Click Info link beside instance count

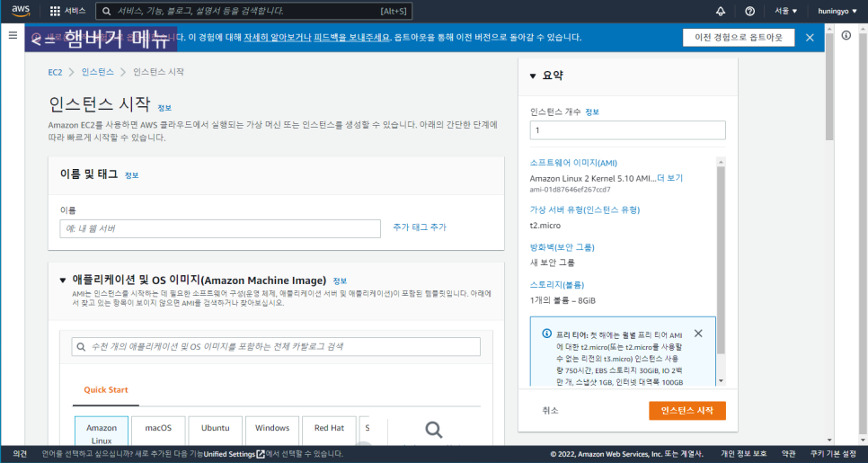(x=592, y=111)
